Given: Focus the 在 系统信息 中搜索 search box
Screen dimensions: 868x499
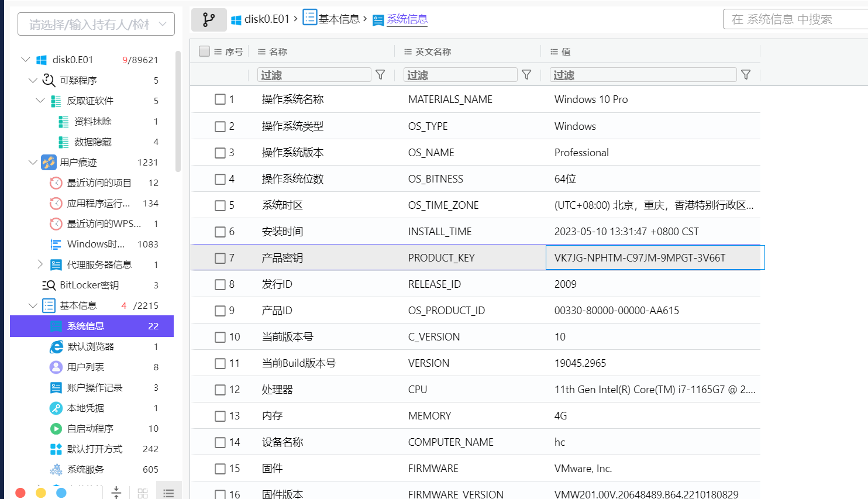Looking at the screenshot, I should tap(795, 19).
